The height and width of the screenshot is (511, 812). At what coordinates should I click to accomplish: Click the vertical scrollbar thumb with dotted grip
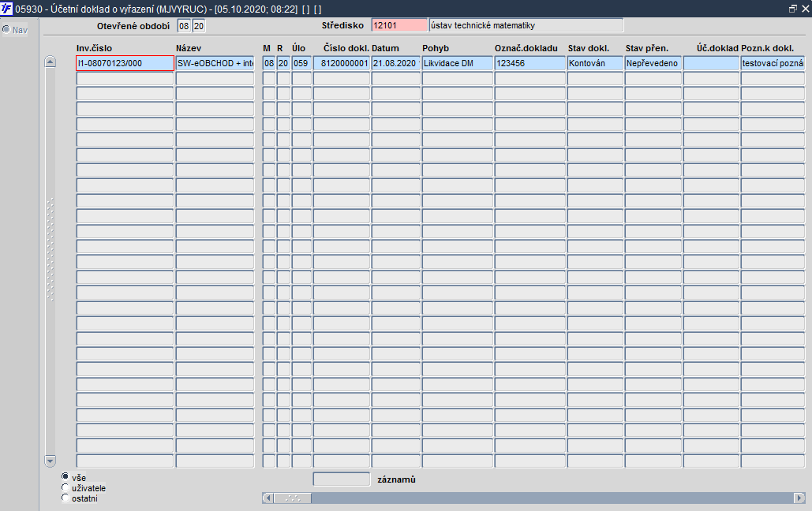pyautogui.click(x=51, y=249)
